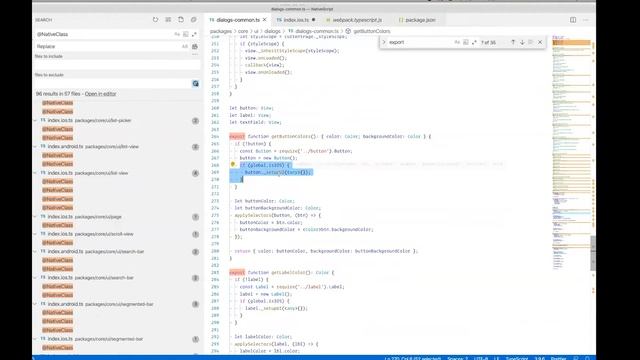Toggle match whole word in sidebar search
The width and height of the screenshot is (640, 360).
[x=186, y=34]
